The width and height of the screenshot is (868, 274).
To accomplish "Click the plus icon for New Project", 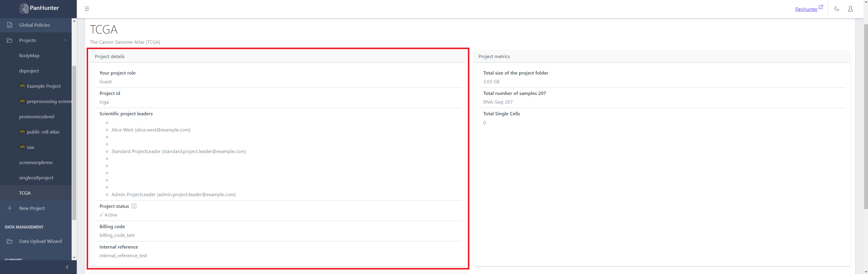I will click(x=9, y=208).
